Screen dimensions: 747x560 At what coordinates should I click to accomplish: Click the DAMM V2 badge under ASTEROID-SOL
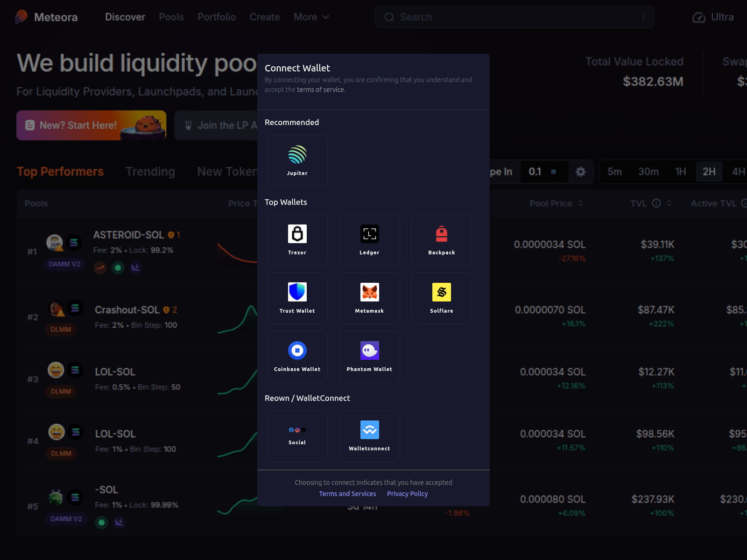click(x=64, y=264)
